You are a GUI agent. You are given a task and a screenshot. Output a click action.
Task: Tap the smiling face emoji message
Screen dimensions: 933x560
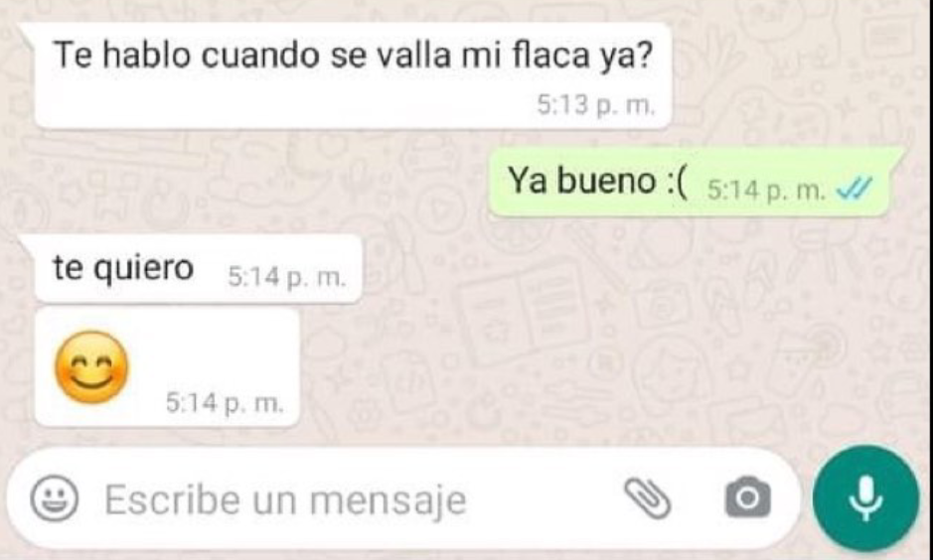(91, 366)
